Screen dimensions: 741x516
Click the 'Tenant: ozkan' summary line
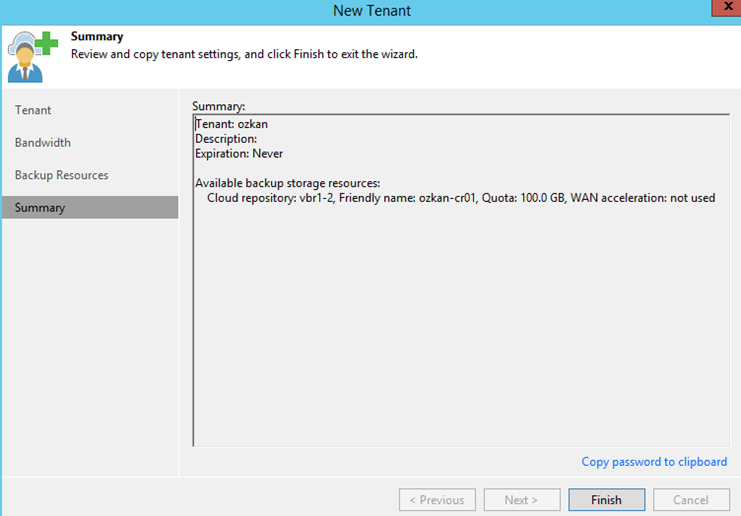[232, 124]
